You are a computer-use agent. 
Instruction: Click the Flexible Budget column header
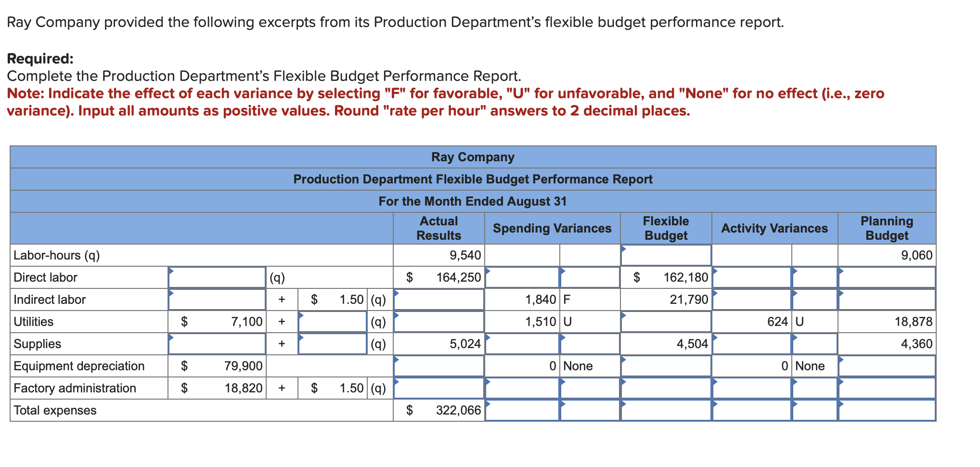click(666, 228)
